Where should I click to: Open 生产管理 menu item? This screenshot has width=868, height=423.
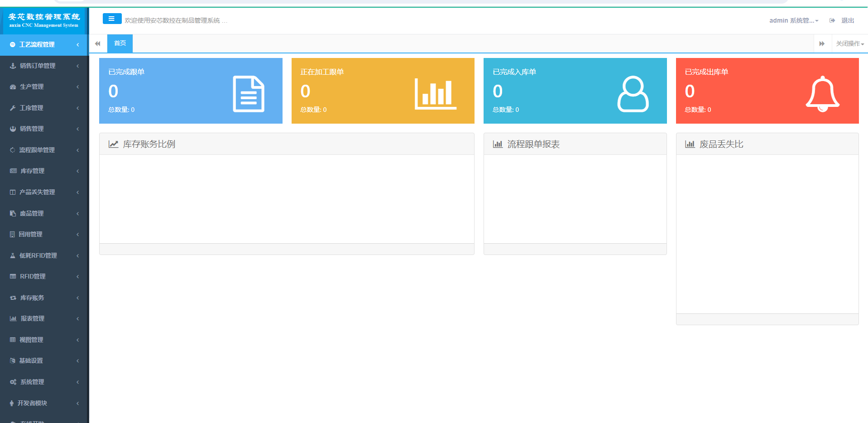44,87
